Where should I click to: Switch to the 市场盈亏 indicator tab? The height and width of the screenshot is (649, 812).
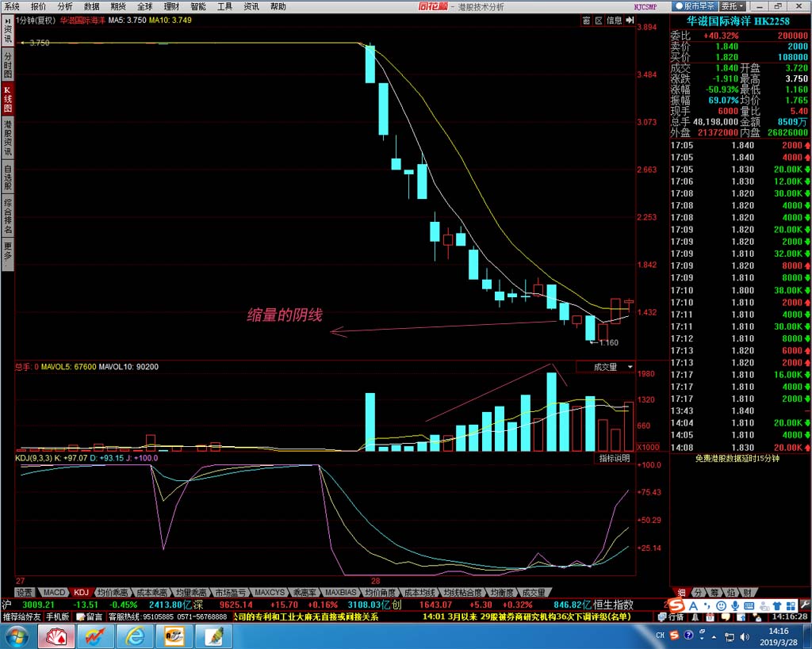(230, 592)
